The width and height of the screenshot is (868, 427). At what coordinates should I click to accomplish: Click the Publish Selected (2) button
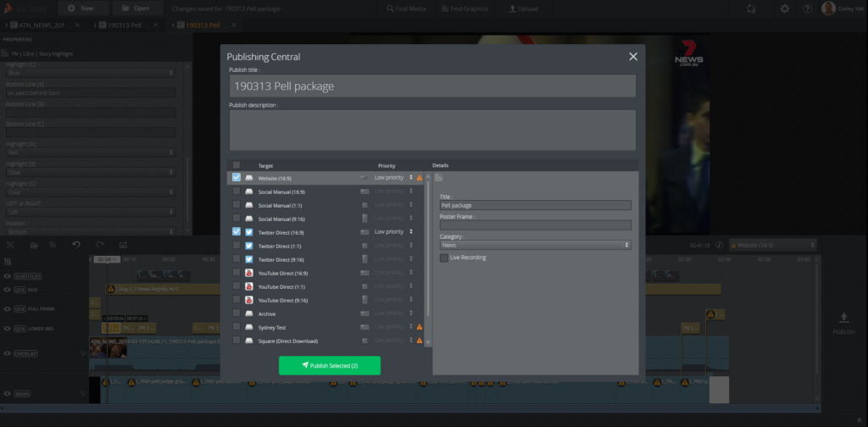(330, 365)
